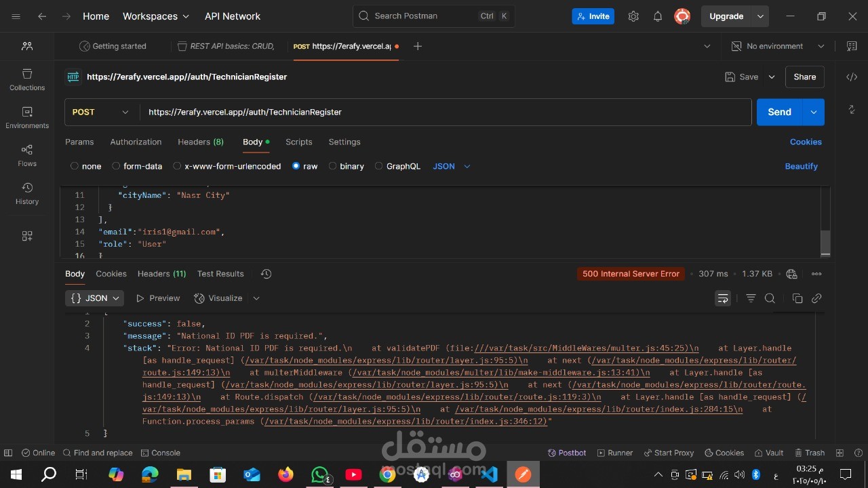Open the settings gear icon

[633, 16]
